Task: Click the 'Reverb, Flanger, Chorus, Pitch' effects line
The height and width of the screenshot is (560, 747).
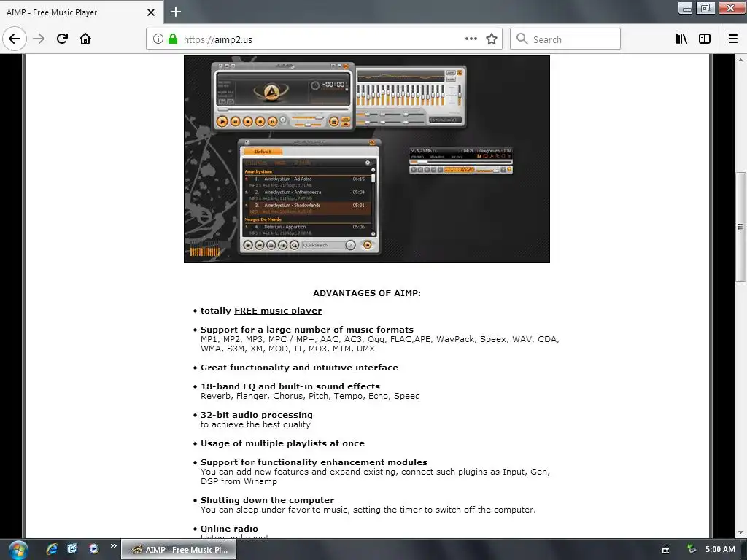Action: tap(310, 396)
